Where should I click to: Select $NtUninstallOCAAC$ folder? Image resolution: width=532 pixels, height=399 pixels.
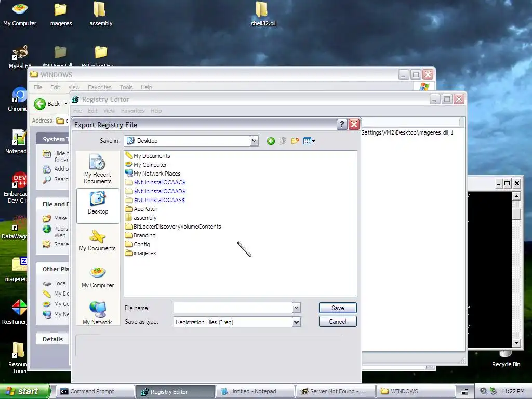coord(155,182)
